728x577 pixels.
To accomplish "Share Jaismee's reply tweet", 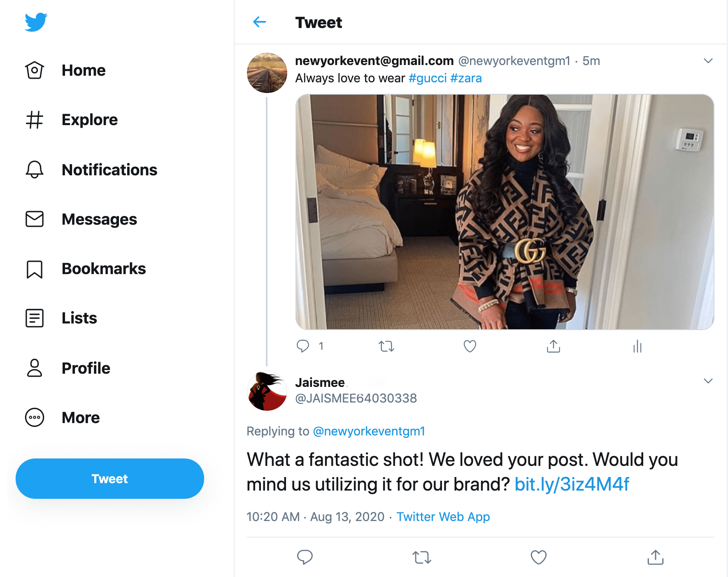I will click(655, 557).
